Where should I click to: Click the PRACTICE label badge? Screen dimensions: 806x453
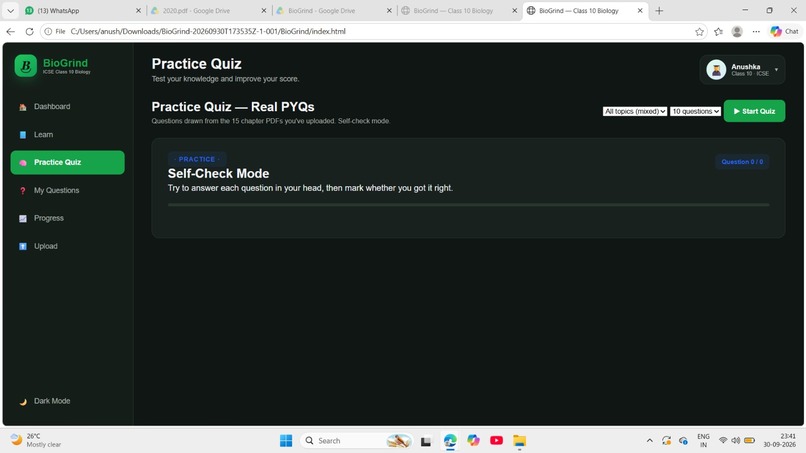pos(197,159)
